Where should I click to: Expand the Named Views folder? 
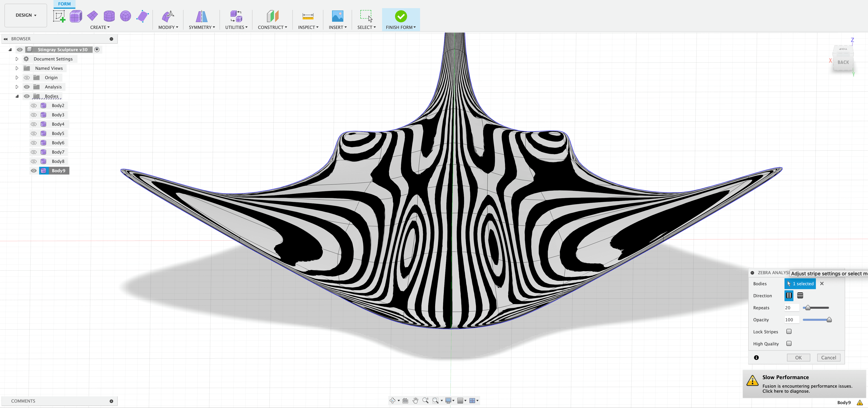coord(17,68)
